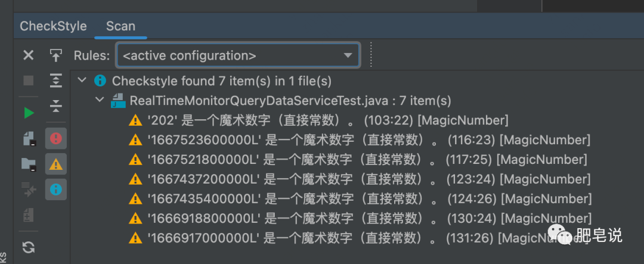Screen dimensions: 644x264
Task: Click the grayed-out Stop Check square icon
Action: [x=28, y=80]
